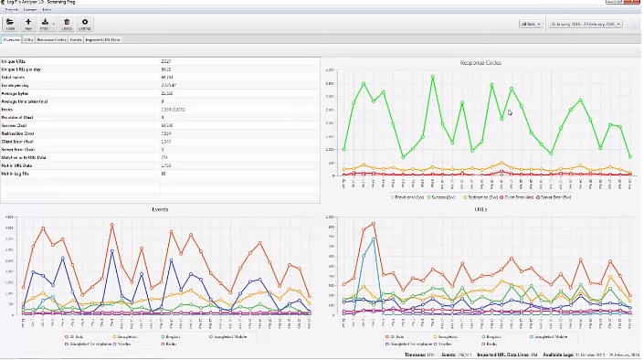Delete the project with the trash icon
Screen dimensions: 644x360
point(67,24)
